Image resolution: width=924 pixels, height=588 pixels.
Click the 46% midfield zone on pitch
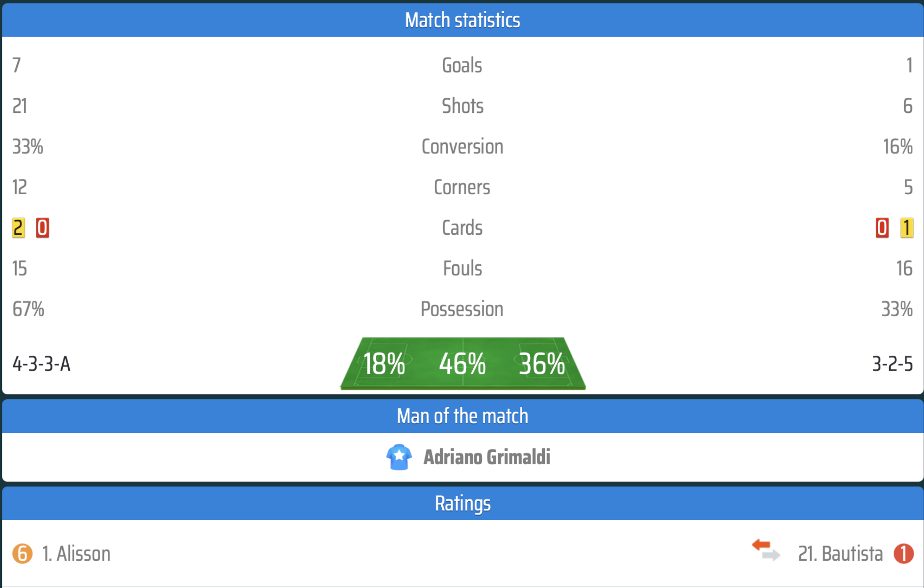[462, 364]
